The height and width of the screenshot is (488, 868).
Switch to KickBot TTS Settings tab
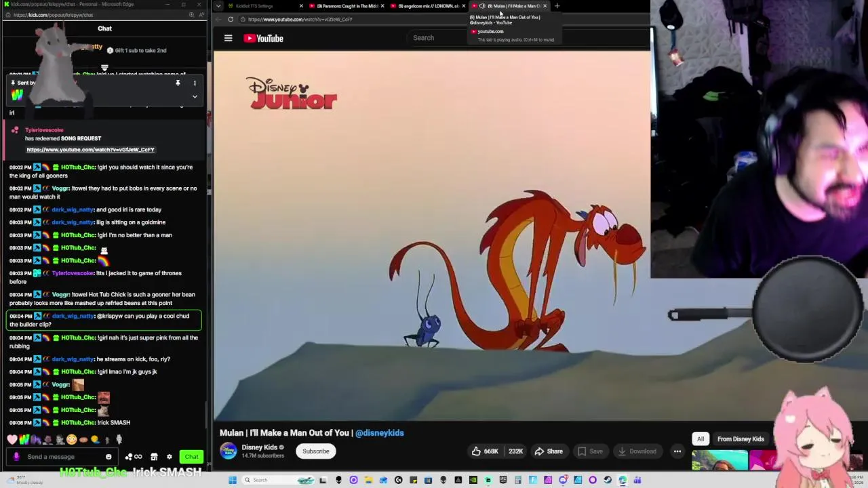[x=264, y=6]
